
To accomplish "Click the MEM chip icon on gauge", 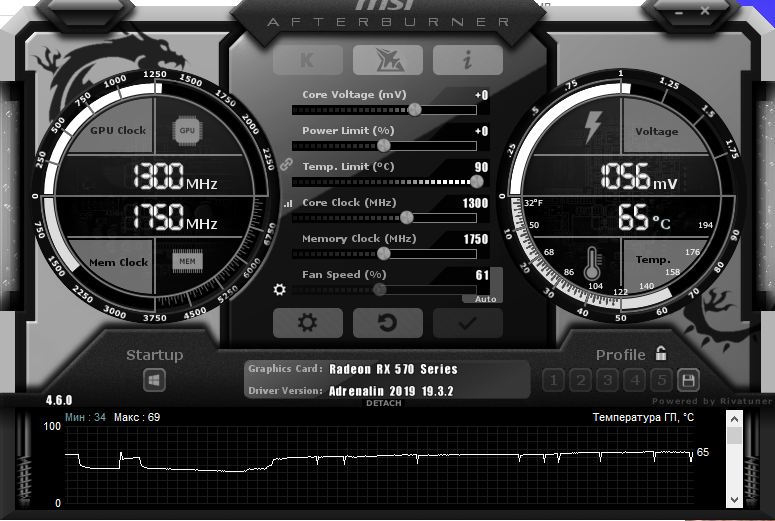I will pos(187,261).
